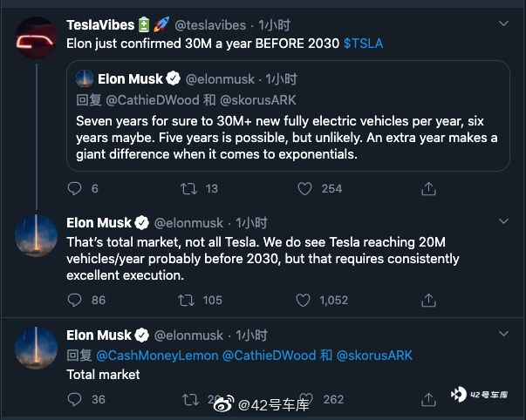
Task: Retweet Elon's tweet with 105 retweets
Action: [x=186, y=301]
